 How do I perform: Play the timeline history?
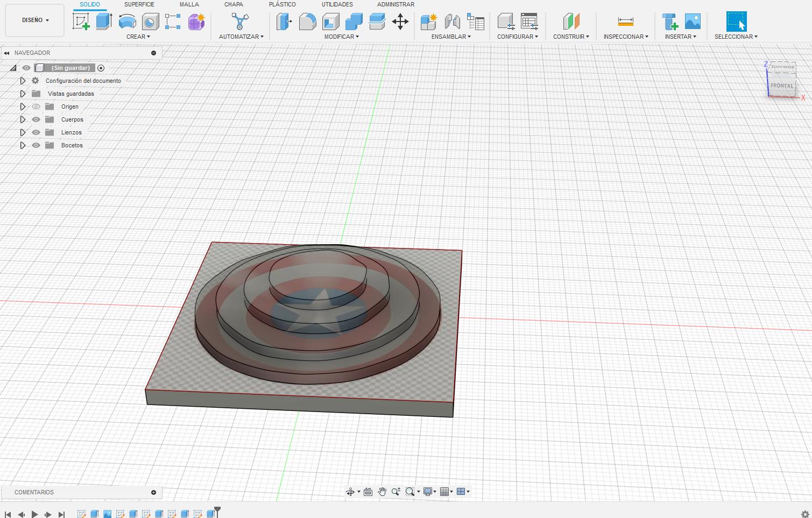click(34, 514)
